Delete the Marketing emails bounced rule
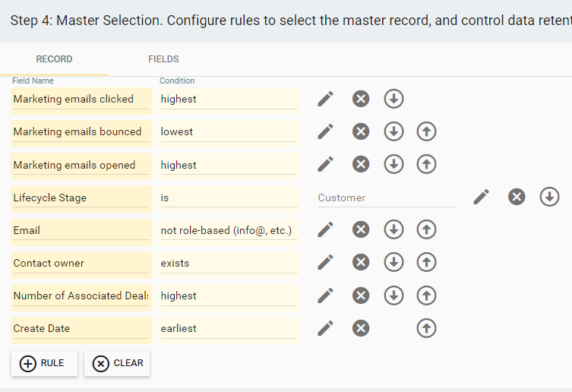Screen dimensions: 572x392 pyautogui.click(x=361, y=131)
